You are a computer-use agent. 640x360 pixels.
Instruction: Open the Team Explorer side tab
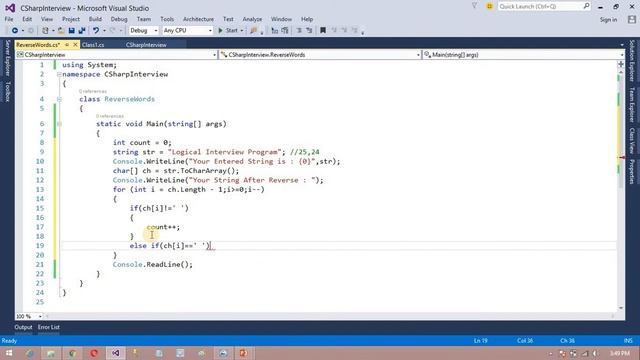[632, 105]
